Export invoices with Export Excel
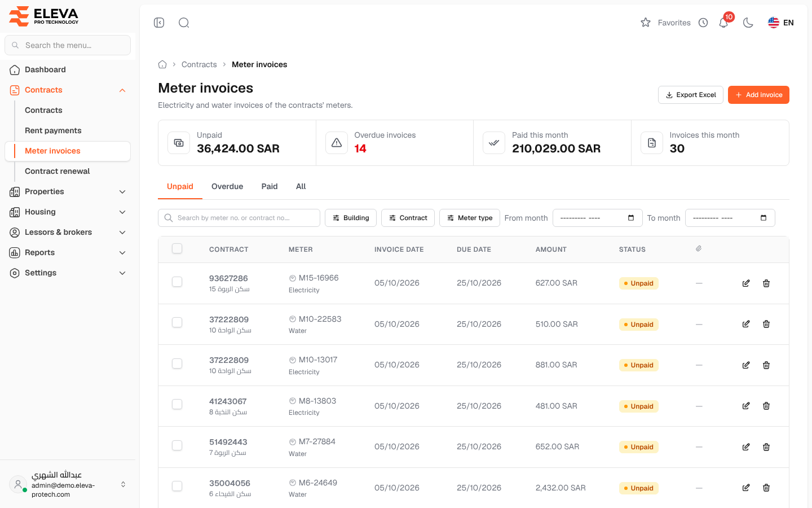The width and height of the screenshot is (812, 508). click(x=691, y=95)
